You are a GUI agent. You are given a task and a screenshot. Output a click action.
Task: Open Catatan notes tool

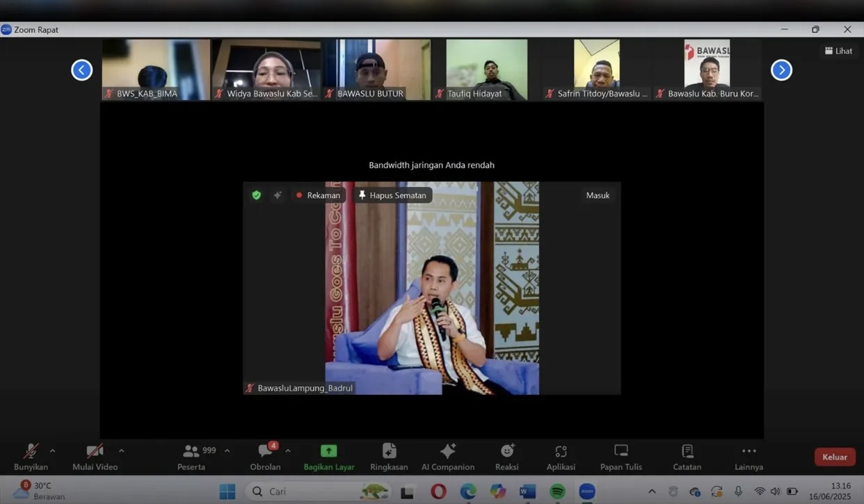coord(687,457)
